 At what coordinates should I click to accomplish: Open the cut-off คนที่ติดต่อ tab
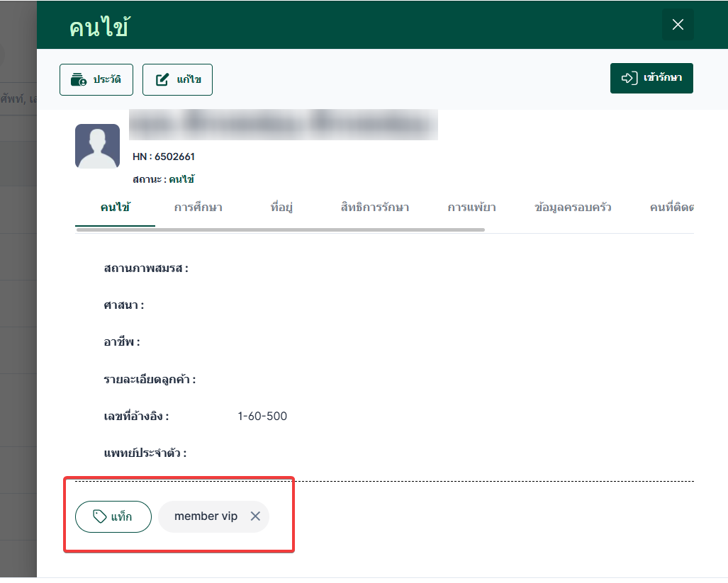pos(671,207)
